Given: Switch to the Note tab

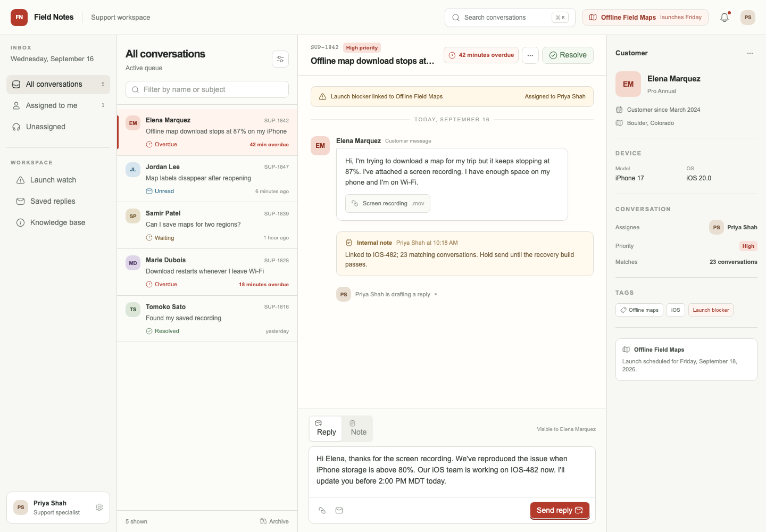Looking at the screenshot, I should (x=358, y=428).
